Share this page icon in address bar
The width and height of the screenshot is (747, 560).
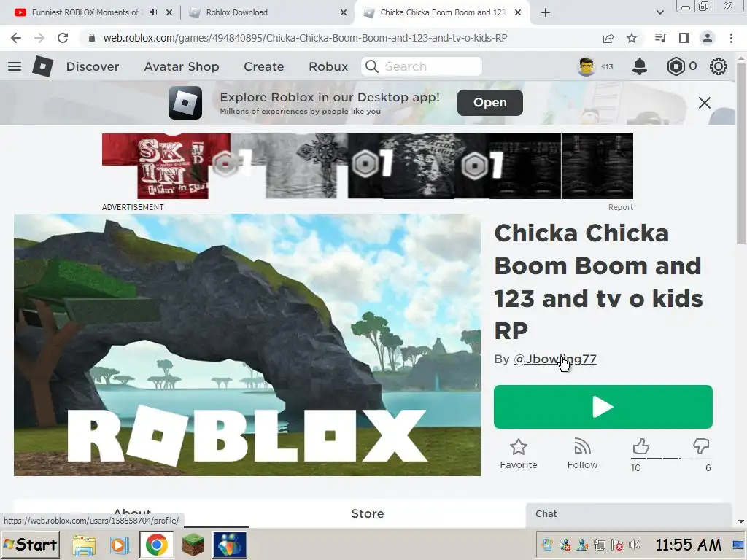608,38
